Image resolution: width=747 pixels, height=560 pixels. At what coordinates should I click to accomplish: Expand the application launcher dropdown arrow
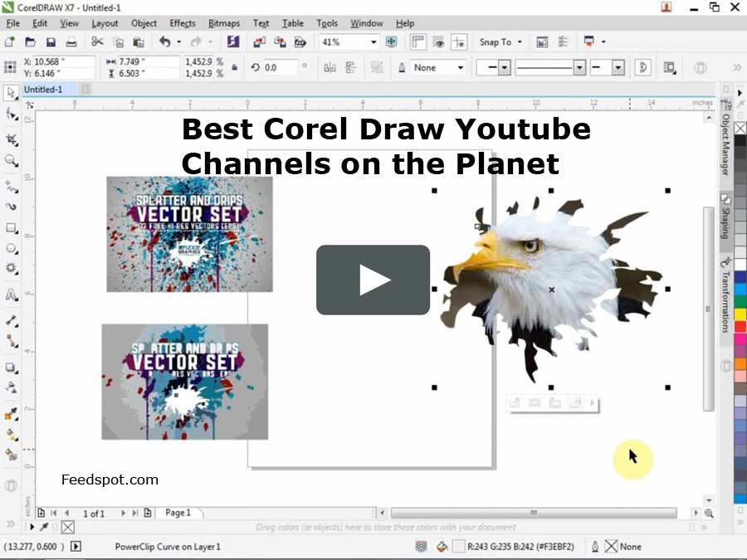(x=603, y=42)
